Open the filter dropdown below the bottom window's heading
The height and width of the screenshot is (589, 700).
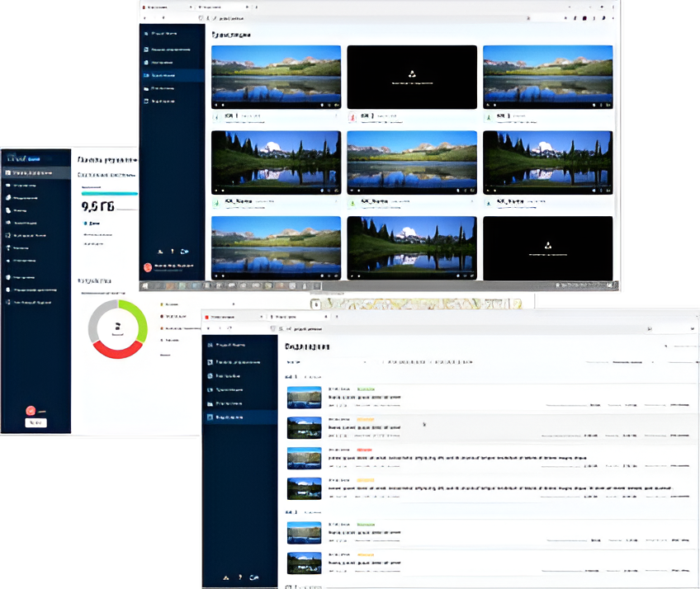[326, 362]
